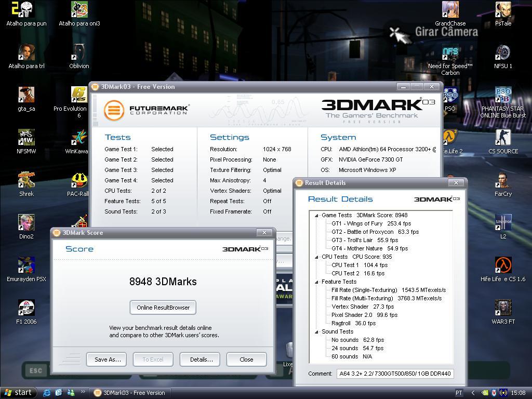The width and height of the screenshot is (532, 399).
Task: Click the F1 2006 desktop icon
Action: pyautogui.click(x=26, y=312)
